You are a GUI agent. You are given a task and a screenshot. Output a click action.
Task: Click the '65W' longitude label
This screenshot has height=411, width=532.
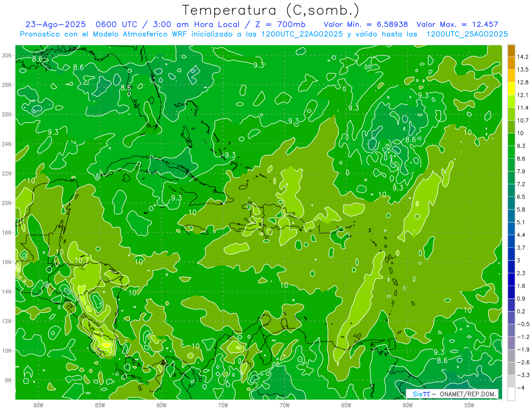pos(346,406)
